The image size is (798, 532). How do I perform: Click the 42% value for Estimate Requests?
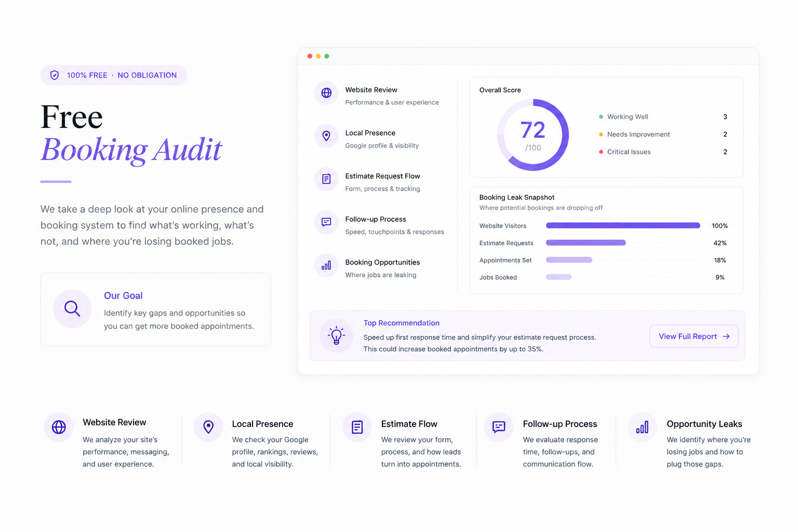(x=720, y=243)
